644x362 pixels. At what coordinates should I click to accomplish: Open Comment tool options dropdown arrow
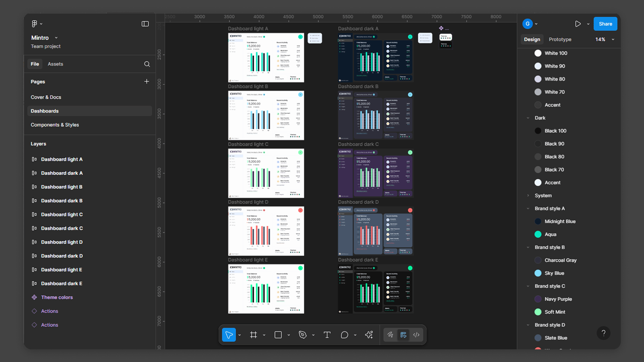355,335
